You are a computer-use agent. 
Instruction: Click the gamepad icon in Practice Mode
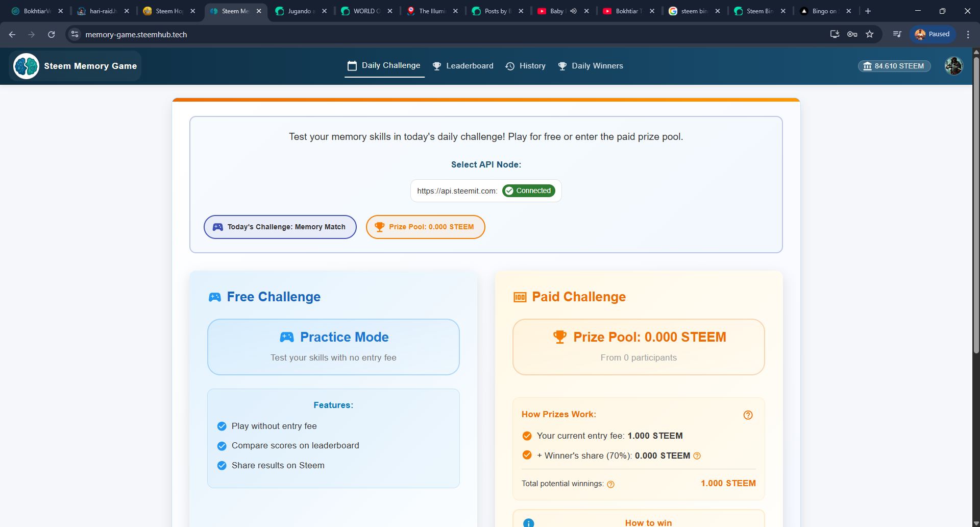point(287,337)
